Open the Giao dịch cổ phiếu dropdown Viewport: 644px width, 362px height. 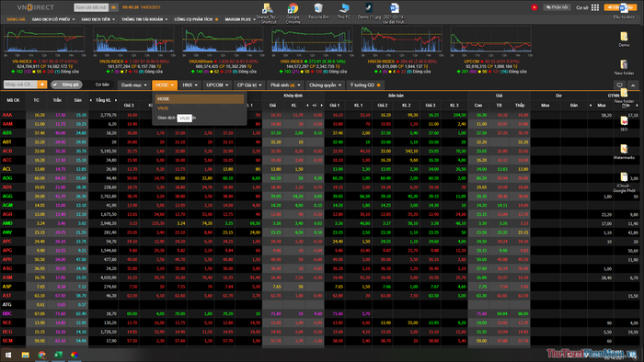53,19
